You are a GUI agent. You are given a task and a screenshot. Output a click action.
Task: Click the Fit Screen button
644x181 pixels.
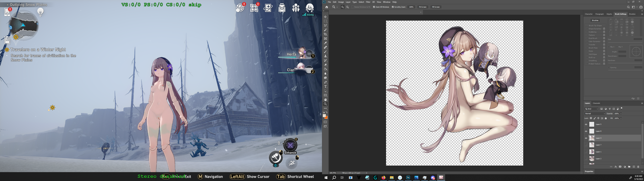tap(422, 7)
